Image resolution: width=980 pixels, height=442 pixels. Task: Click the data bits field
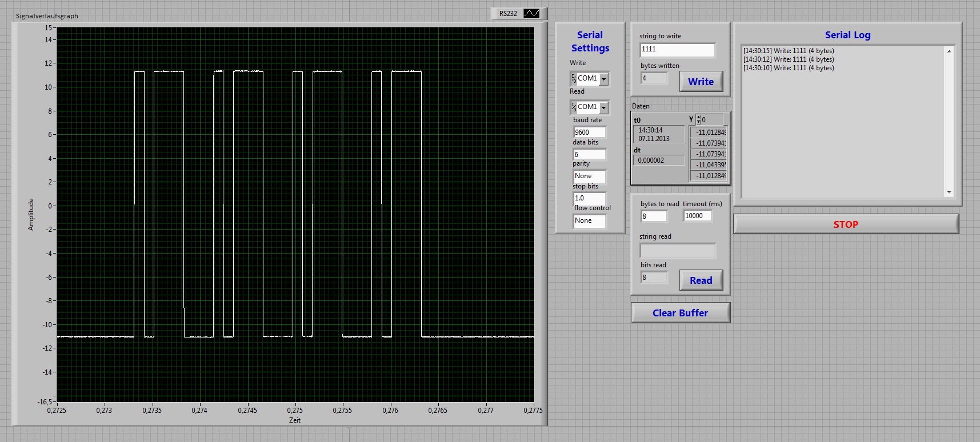(x=589, y=155)
